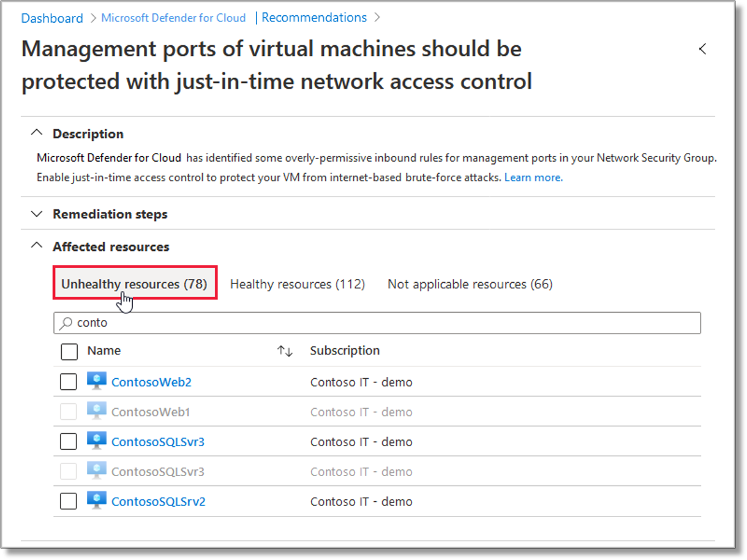Open the Microsoft Defender for Cloud breadcrumb
The width and height of the screenshot is (747, 560).
click(x=173, y=18)
